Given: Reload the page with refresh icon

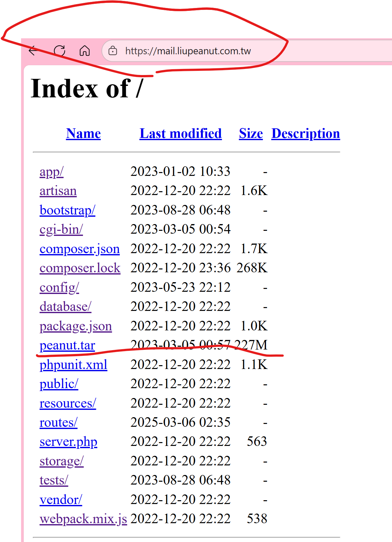Looking at the screenshot, I should tap(59, 50).
